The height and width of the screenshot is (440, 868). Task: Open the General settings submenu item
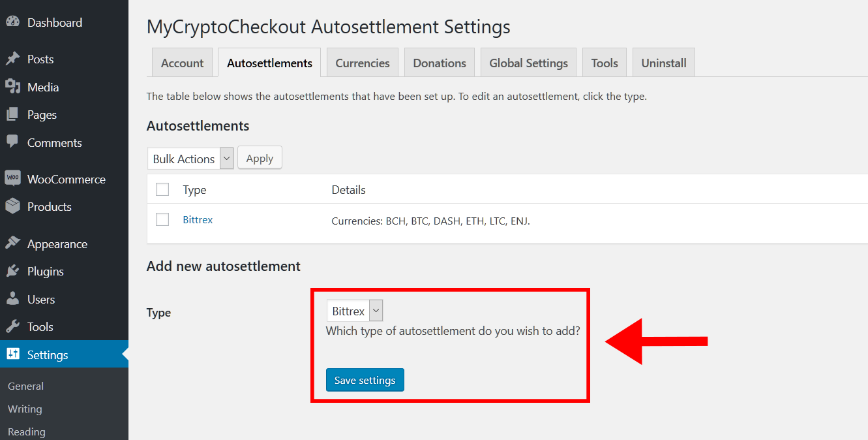click(26, 386)
